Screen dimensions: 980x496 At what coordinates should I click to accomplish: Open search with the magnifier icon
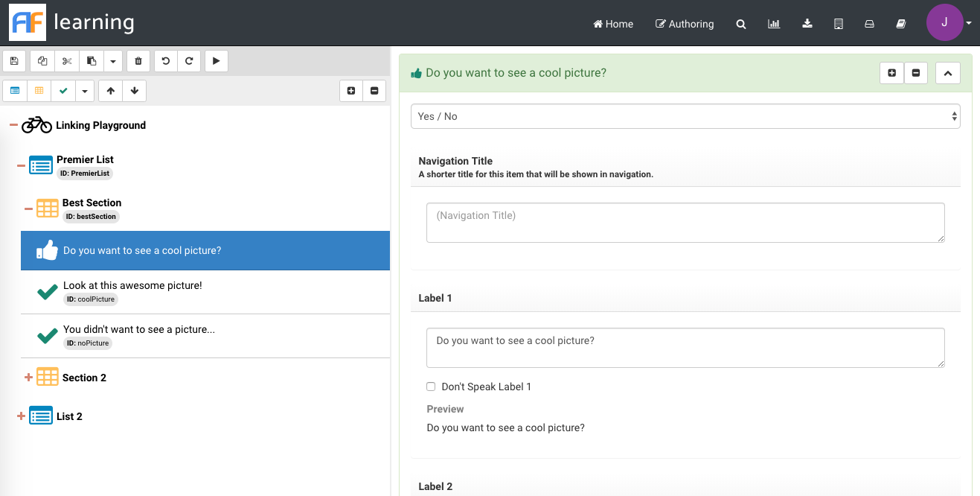tap(741, 24)
